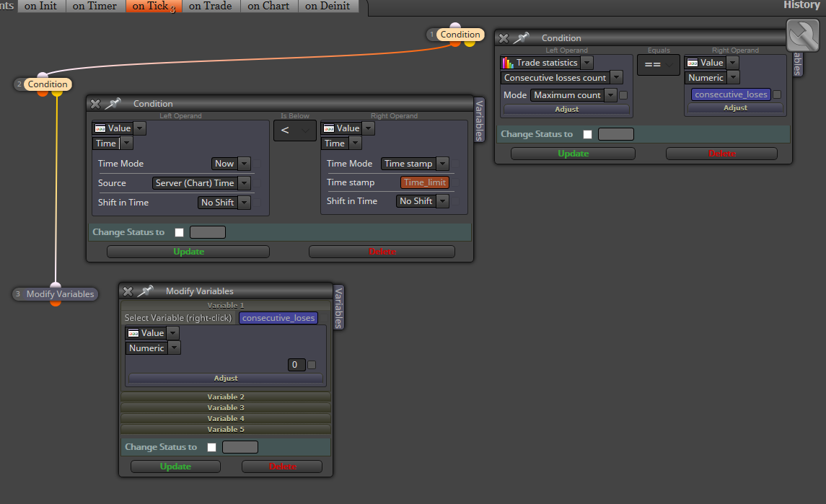Click Delete in the Trade statistics Condition panel
The image size is (826, 504).
[x=721, y=154]
